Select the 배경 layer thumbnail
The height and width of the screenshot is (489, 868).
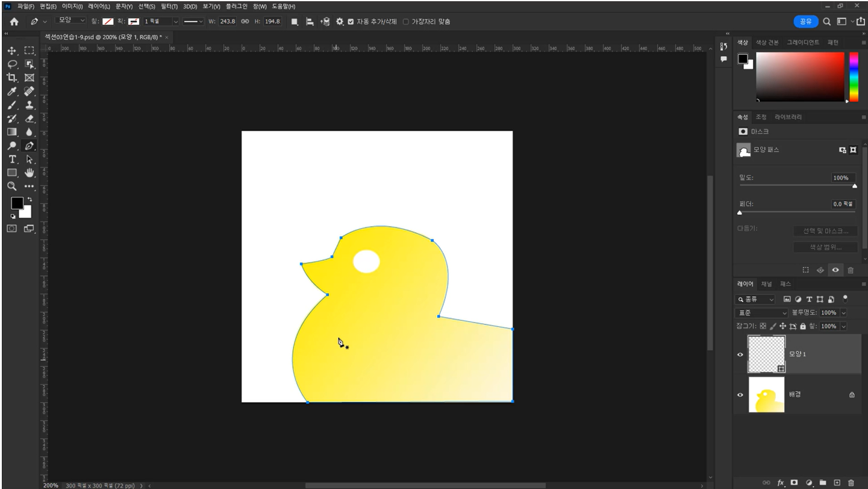766,395
